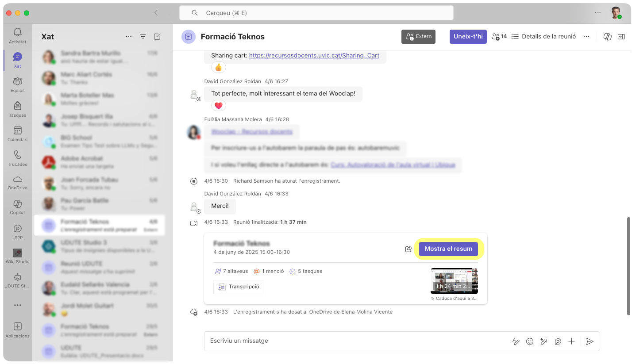632x364 pixels.
Task: Open the emoji picker
Action: point(530,341)
